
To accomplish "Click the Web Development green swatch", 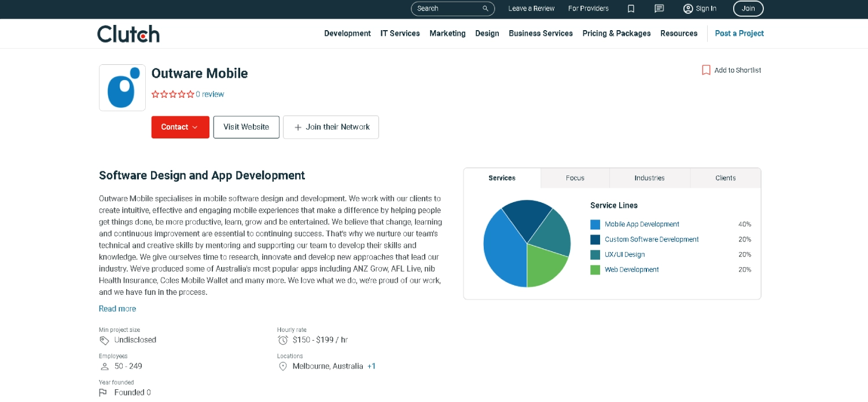I will pos(595,270).
